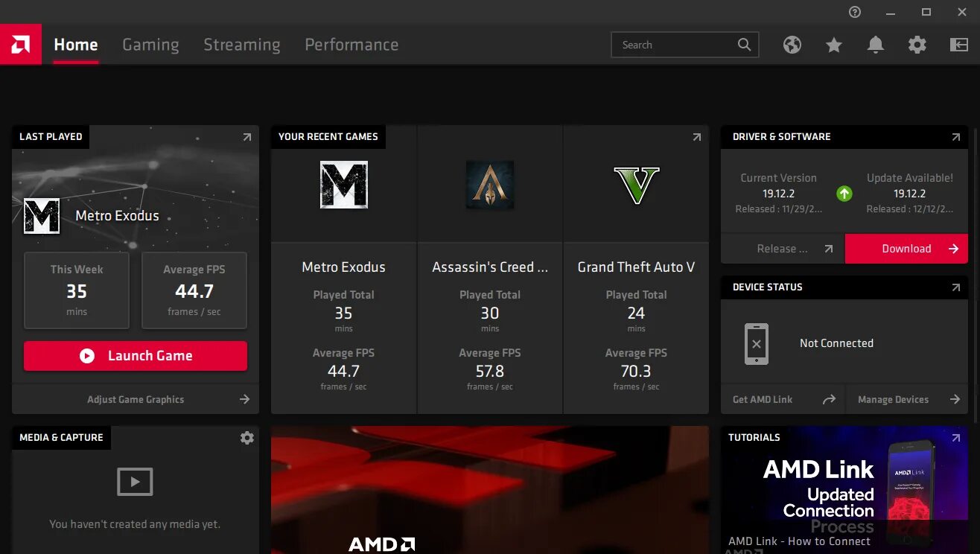This screenshot has width=980, height=554.
Task: Click the phone icon in Device Status
Action: click(756, 343)
